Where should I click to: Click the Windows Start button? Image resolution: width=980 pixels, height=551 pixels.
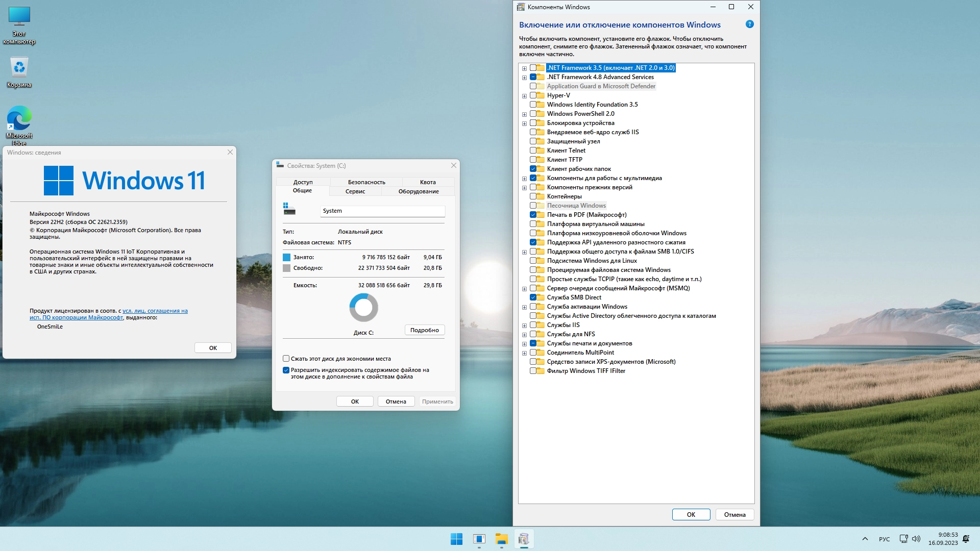(x=456, y=539)
